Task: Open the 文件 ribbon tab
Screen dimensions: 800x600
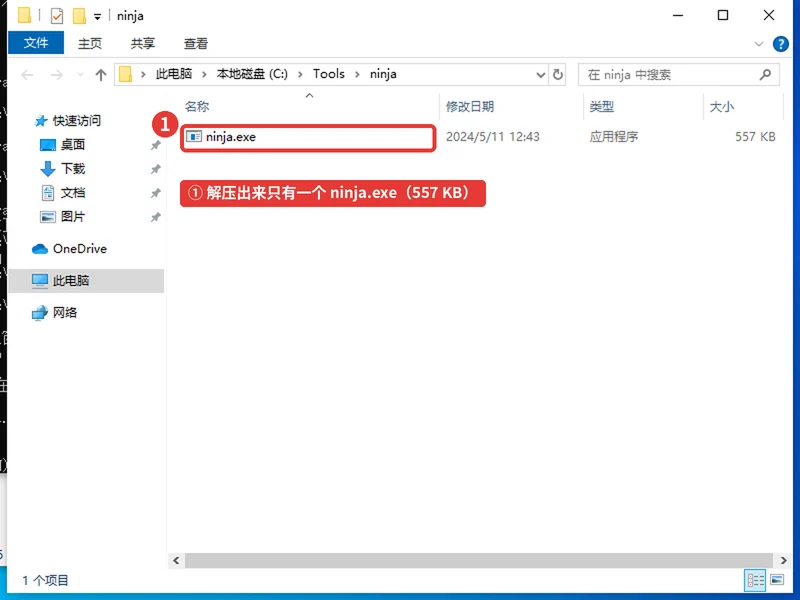Action: 36,43
